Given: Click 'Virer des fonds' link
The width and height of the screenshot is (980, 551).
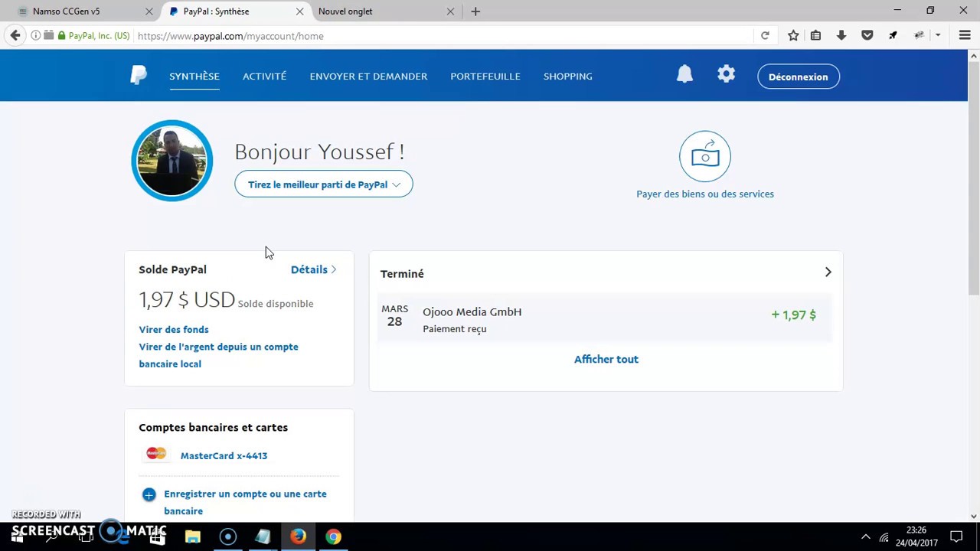Looking at the screenshot, I should coord(174,329).
